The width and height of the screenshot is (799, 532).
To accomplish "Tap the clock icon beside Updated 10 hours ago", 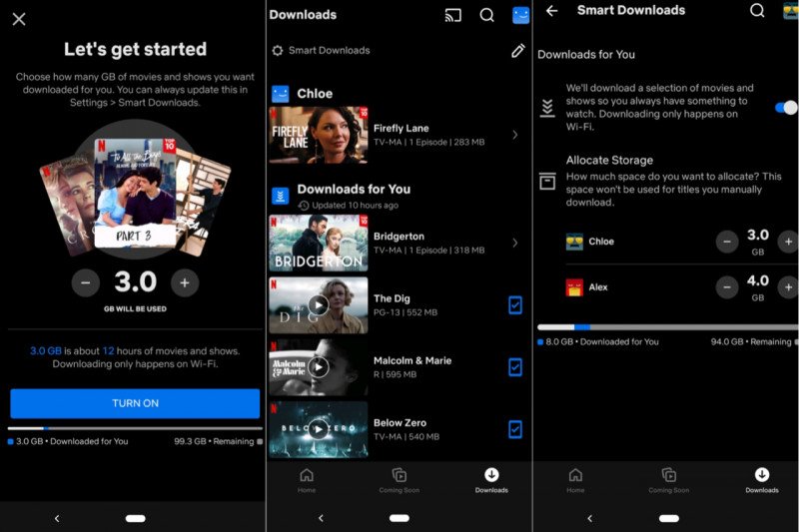I will (x=304, y=206).
